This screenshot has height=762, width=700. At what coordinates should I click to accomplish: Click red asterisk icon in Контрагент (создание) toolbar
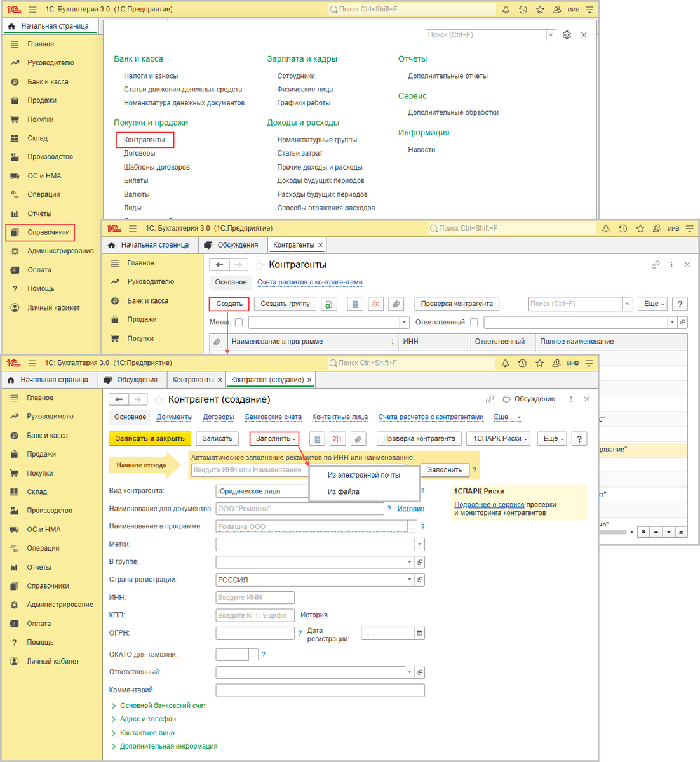338,439
